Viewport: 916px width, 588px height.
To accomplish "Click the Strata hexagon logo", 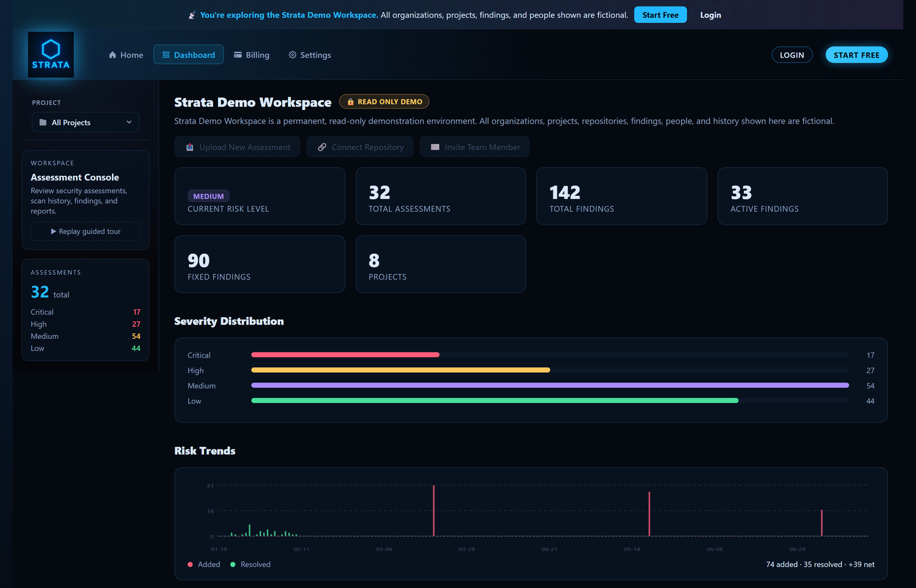I will tap(51, 55).
